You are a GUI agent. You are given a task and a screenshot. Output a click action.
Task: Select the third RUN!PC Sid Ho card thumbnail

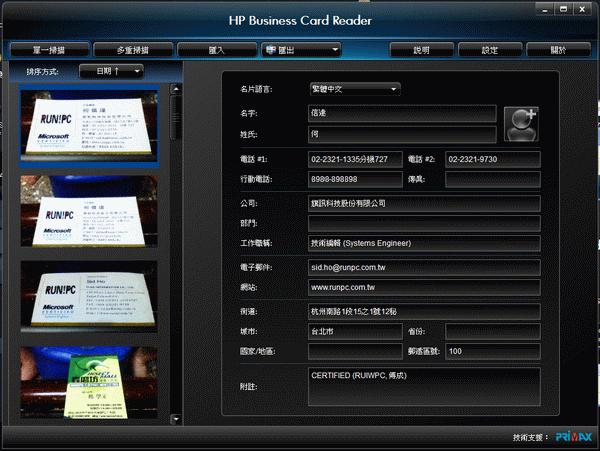click(x=89, y=296)
